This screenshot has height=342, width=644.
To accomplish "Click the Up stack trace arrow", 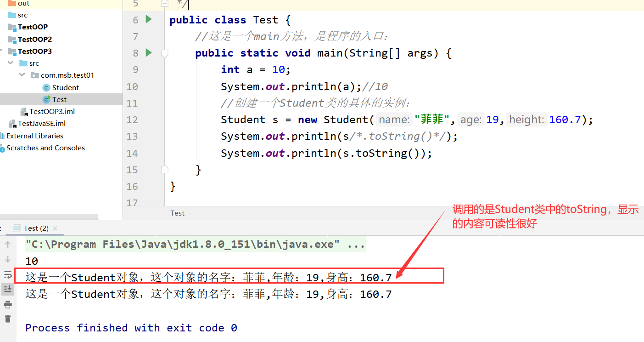I will (8, 245).
